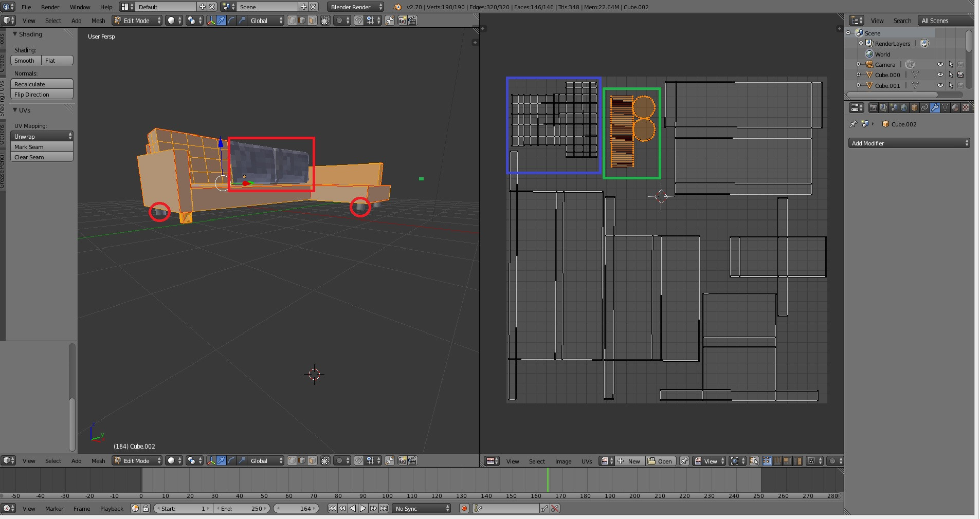
Task: Open the No Sync dropdown
Action: (422, 508)
